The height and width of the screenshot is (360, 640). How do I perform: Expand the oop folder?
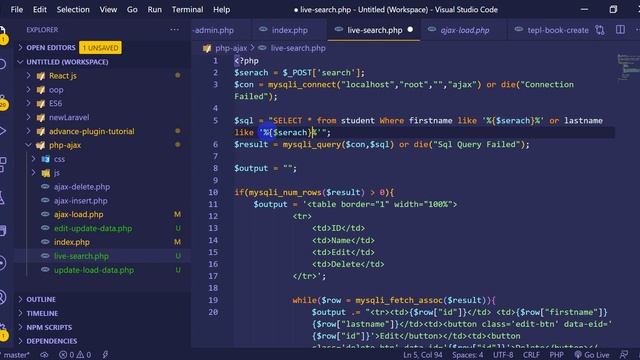point(56,90)
